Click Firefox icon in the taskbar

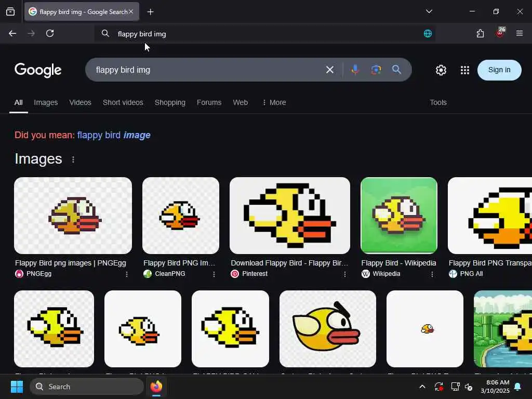tap(156, 387)
